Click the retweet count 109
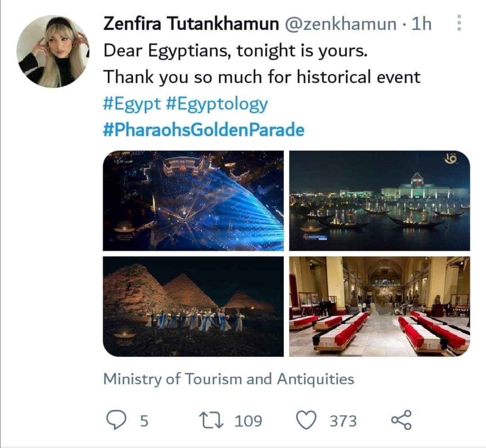Viewport: 486px width, 448px height. (x=248, y=421)
